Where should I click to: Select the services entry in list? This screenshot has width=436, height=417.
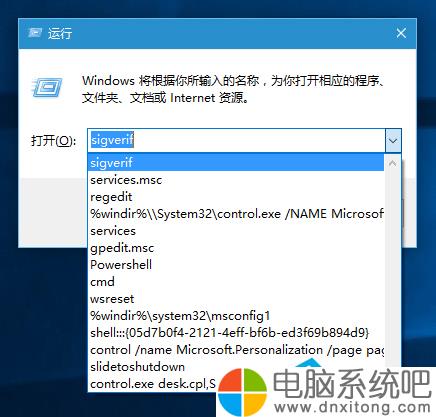click(x=236, y=231)
